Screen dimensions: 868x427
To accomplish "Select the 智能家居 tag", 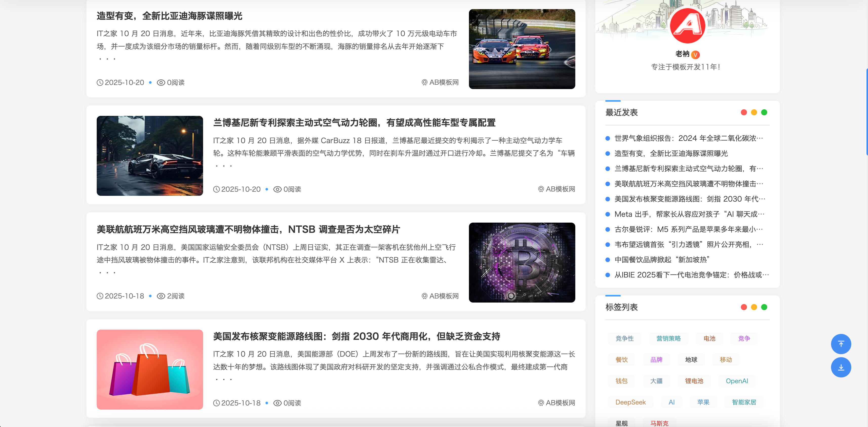I will coord(744,402).
